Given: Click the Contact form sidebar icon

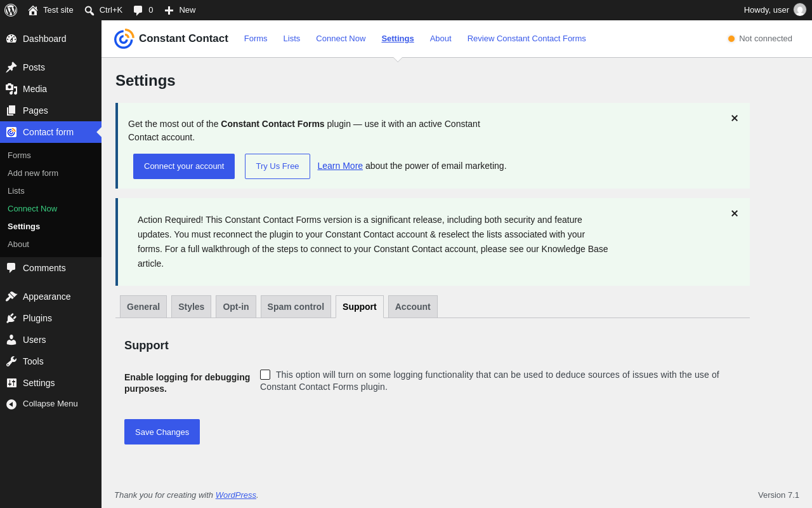Looking at the screenshot, I should (x=11, y=132).
